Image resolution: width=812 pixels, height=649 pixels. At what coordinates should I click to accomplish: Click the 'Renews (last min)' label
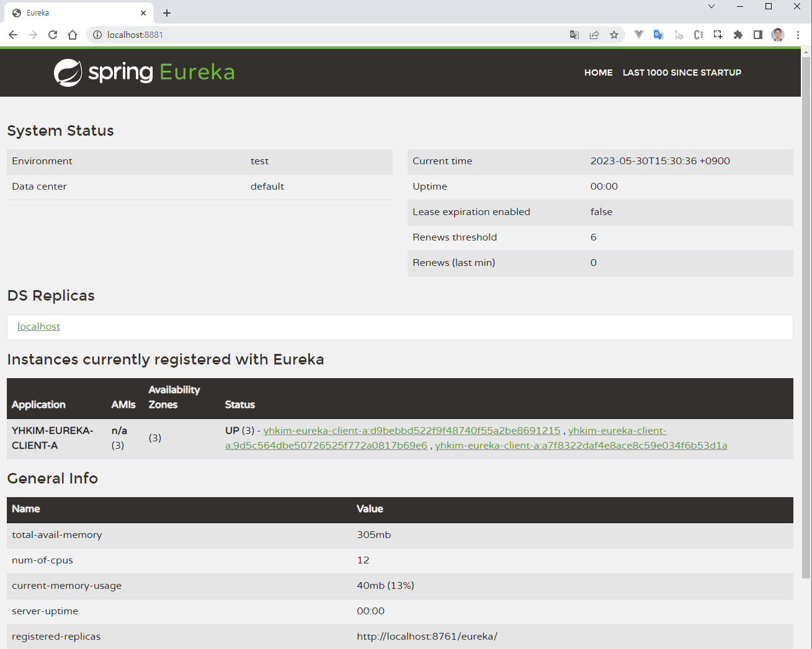click(453, 263)
